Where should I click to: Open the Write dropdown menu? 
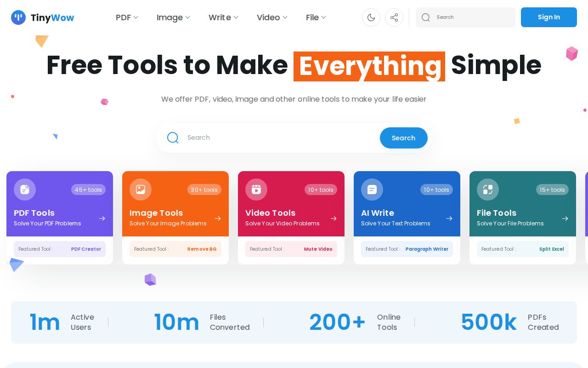coord(223,17)
